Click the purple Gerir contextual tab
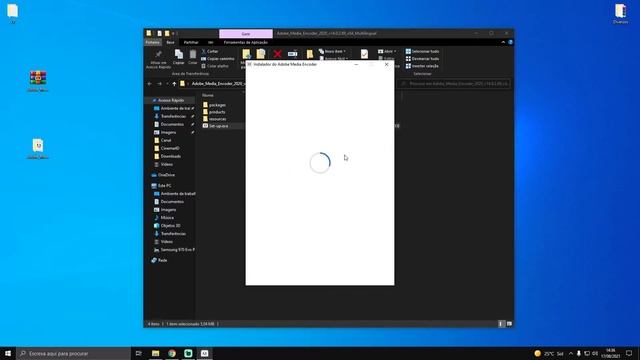This screenshot has width=640, height=360. (246, 33)
